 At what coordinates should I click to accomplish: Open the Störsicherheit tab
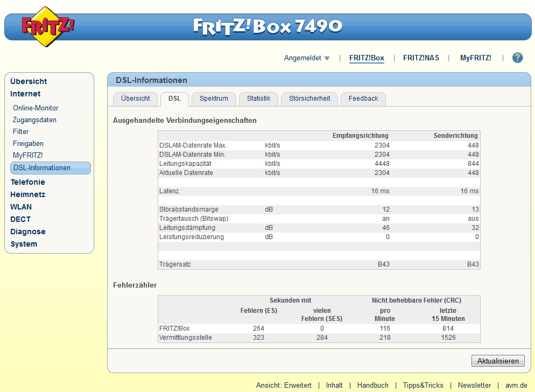309,99
